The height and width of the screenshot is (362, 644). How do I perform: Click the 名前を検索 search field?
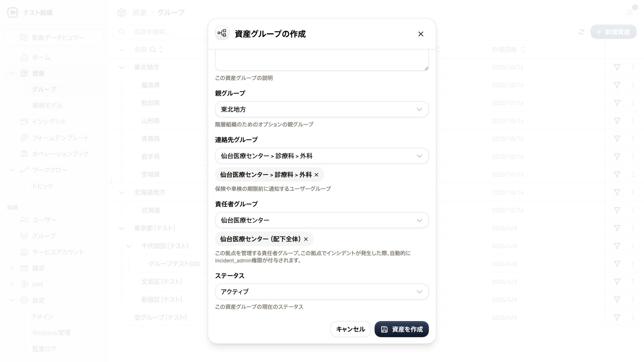tap(160, 32)
